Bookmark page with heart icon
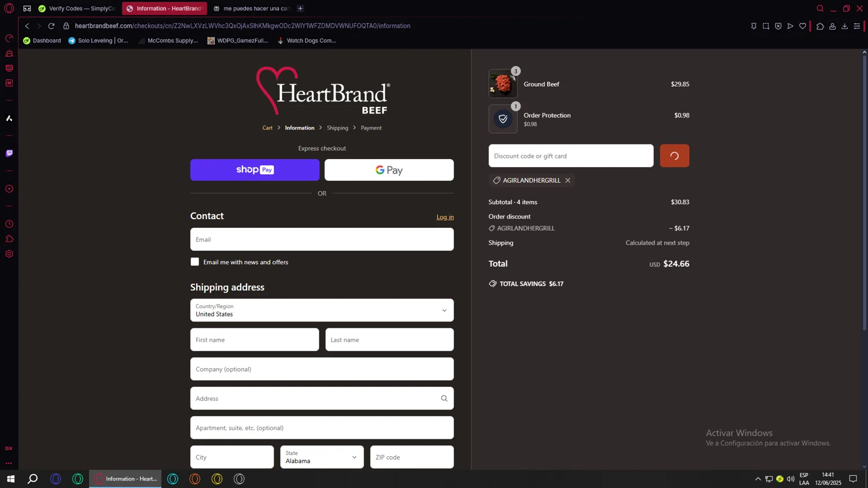The image size is (868, 488). (803, 26)
